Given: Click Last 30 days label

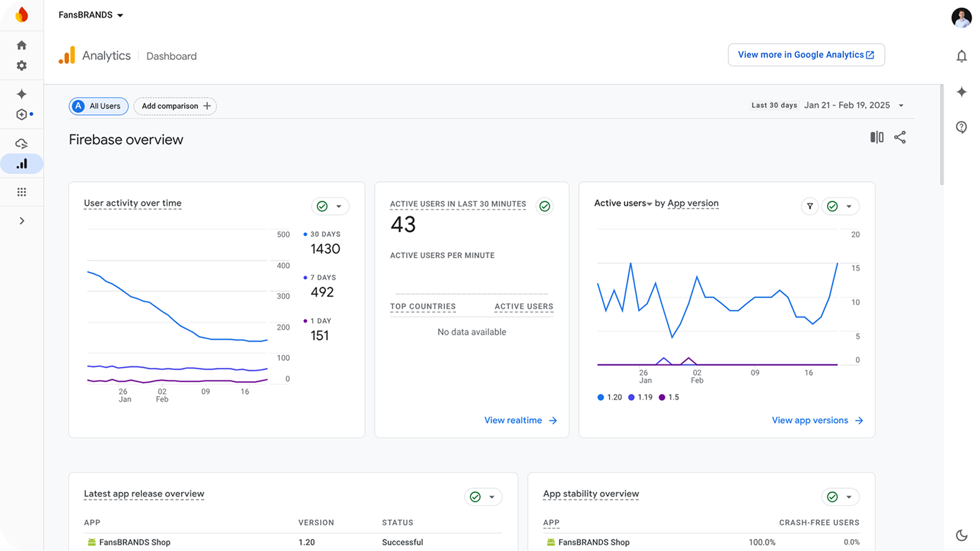Looking at the screenshot, I should (x=774, y=106).
